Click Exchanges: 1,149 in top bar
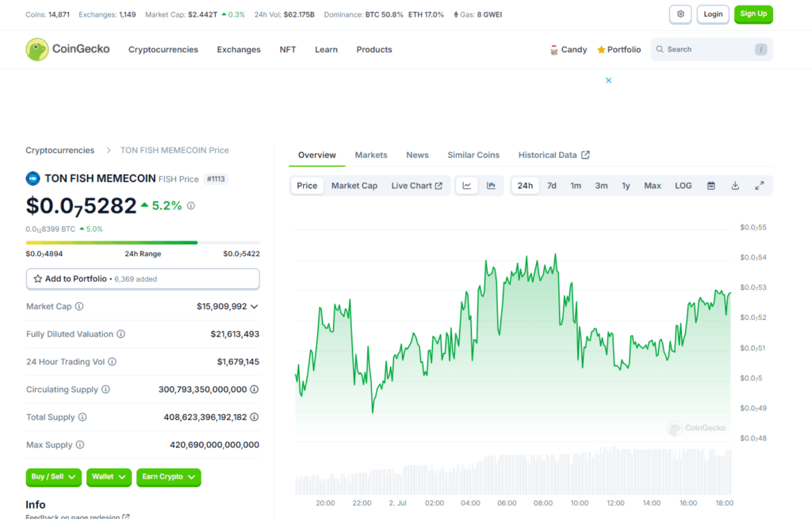This screenshot has height=519, width=812. point(107,14)
